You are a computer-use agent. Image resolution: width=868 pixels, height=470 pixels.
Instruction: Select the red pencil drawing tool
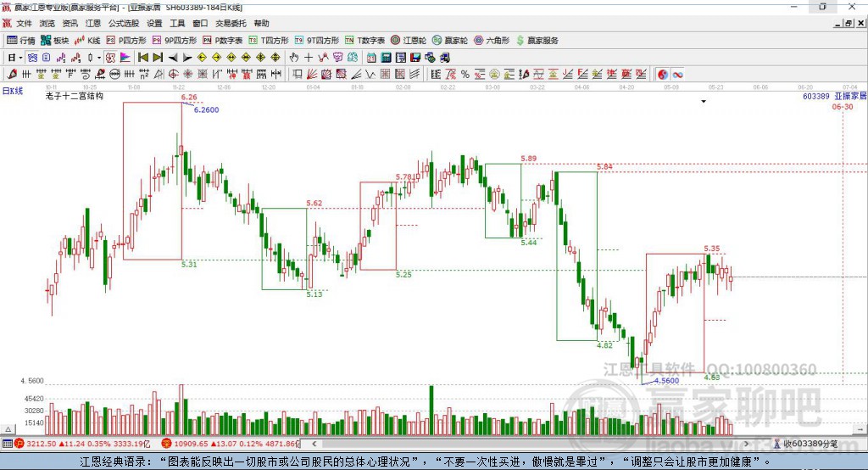tap(12, 75)
